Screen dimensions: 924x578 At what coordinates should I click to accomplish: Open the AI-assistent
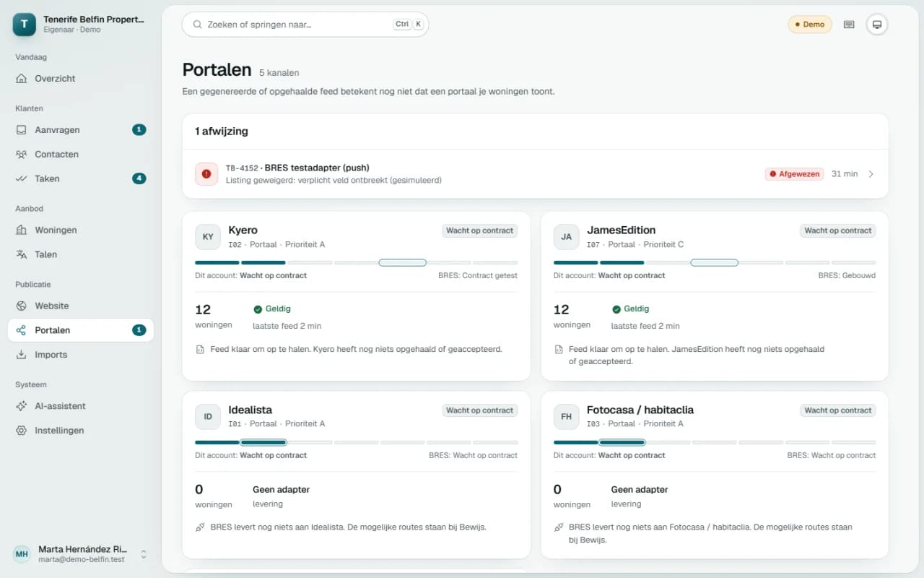(80, 406)
